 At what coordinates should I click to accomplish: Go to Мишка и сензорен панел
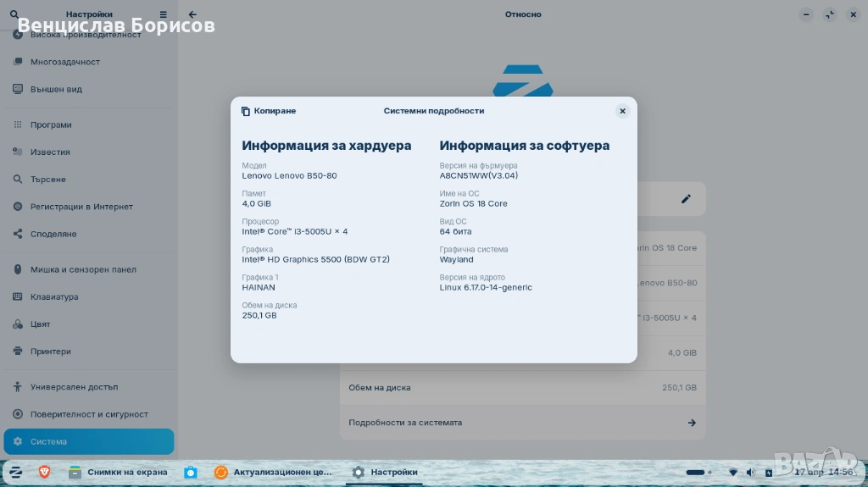(x=83, y=269)
